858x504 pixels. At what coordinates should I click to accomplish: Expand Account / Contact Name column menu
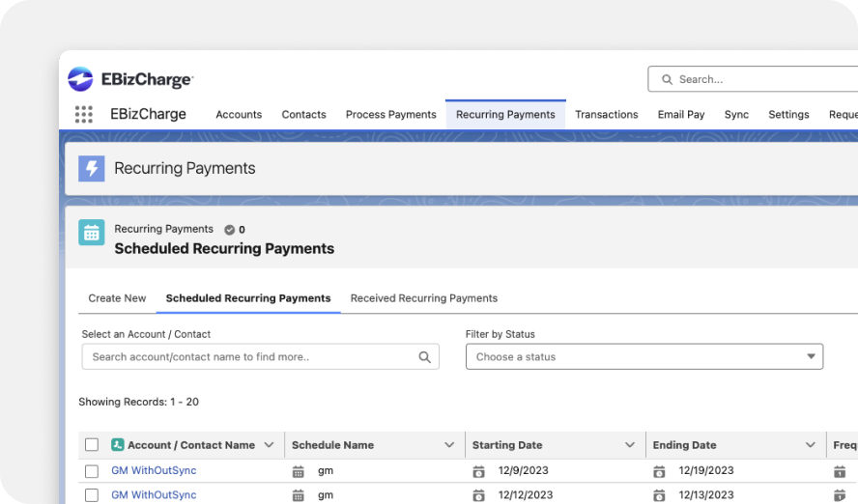click(269, 445)
